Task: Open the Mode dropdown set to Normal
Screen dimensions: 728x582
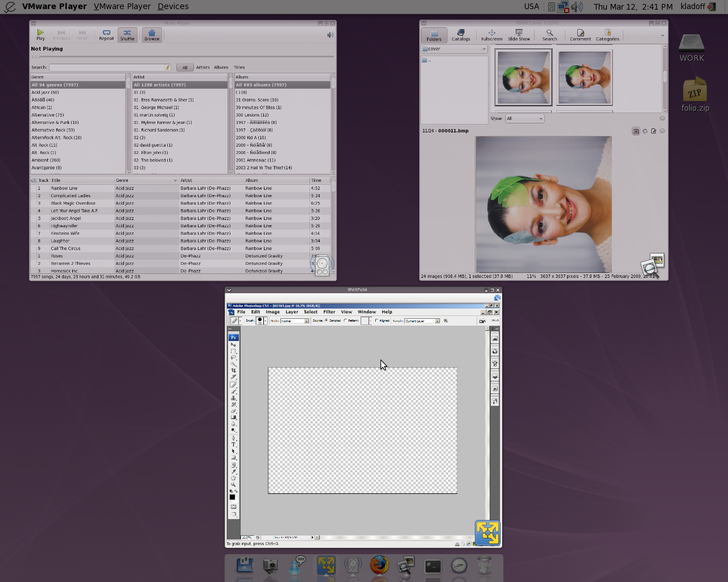Action: [x=295, y=321]
